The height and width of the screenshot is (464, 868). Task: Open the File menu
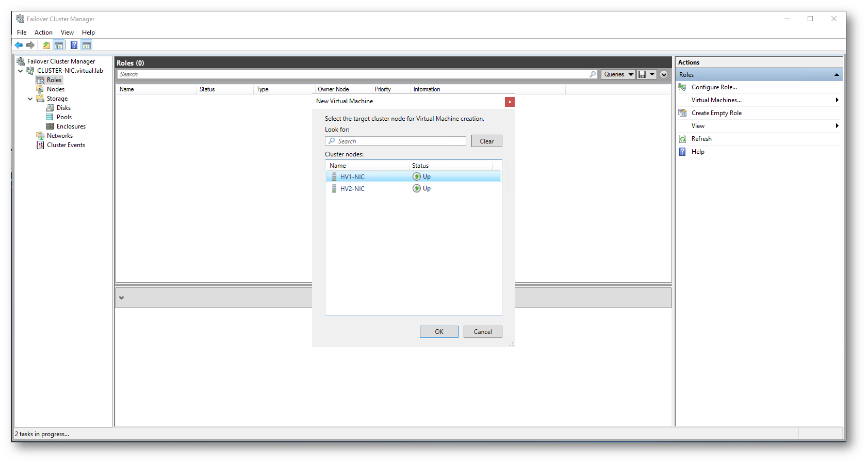(x=22, y=33)
